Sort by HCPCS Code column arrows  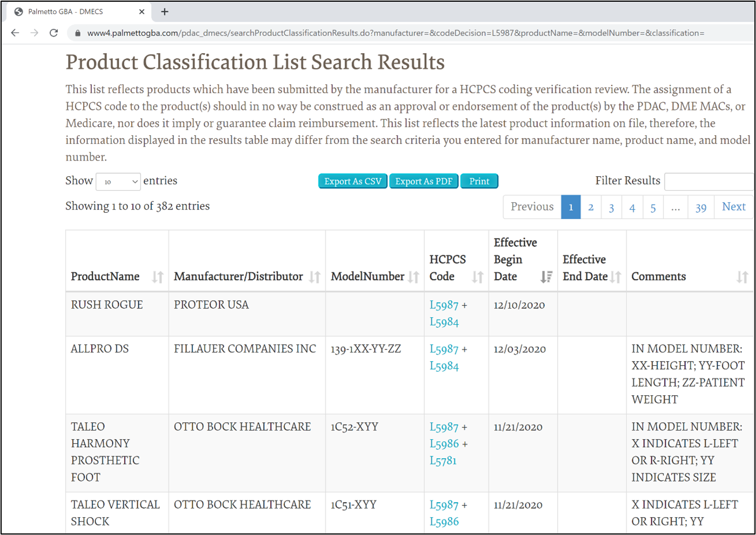click(x=477, y=277)
